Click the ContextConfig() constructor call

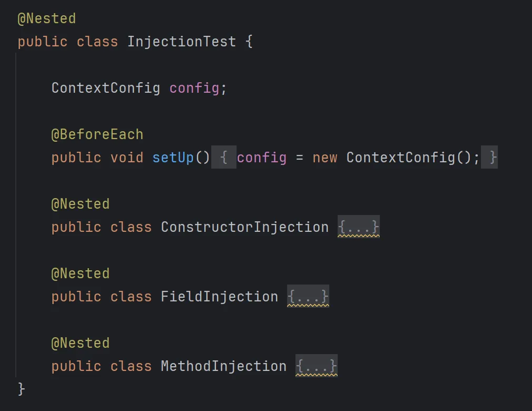pyautogui.click(x=400, y=158)
